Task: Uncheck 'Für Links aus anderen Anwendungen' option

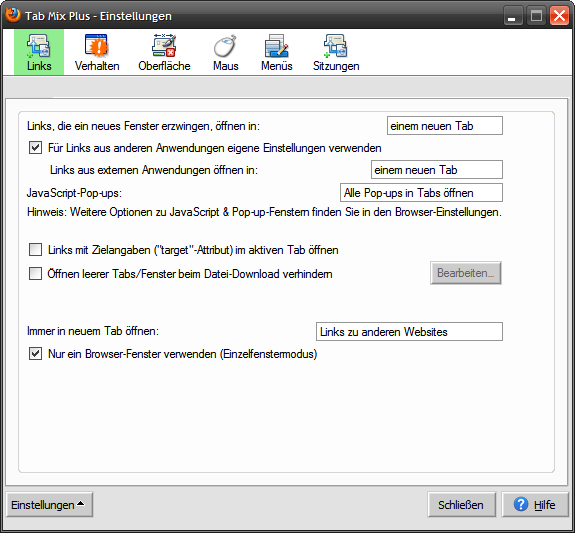Action: (x=35, y=148)
